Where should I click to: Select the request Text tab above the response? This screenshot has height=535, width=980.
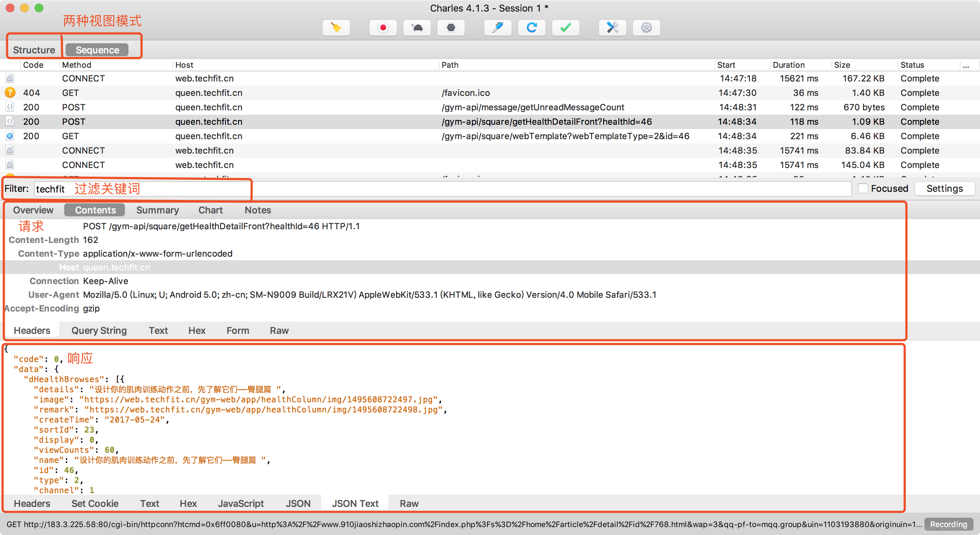click(x=158, y=331)
